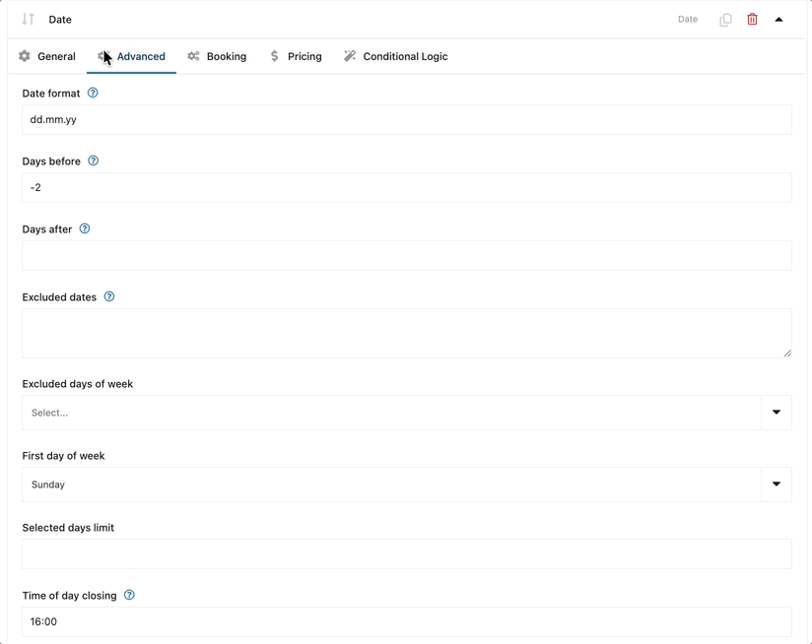Screen dimensions: 812x644
Task: Duplicate the Date field using copy icon
Action: [x=725, y=19]
